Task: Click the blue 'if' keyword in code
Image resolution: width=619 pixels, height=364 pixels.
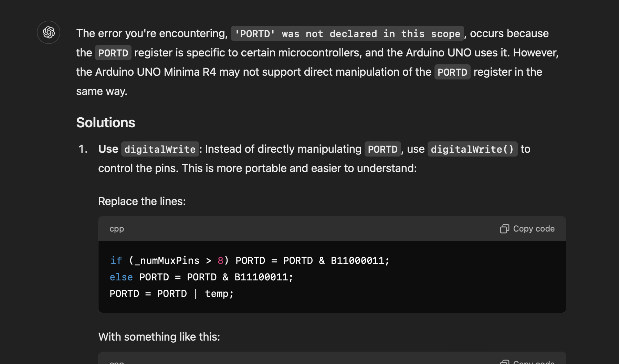Action: coord(116,261)
